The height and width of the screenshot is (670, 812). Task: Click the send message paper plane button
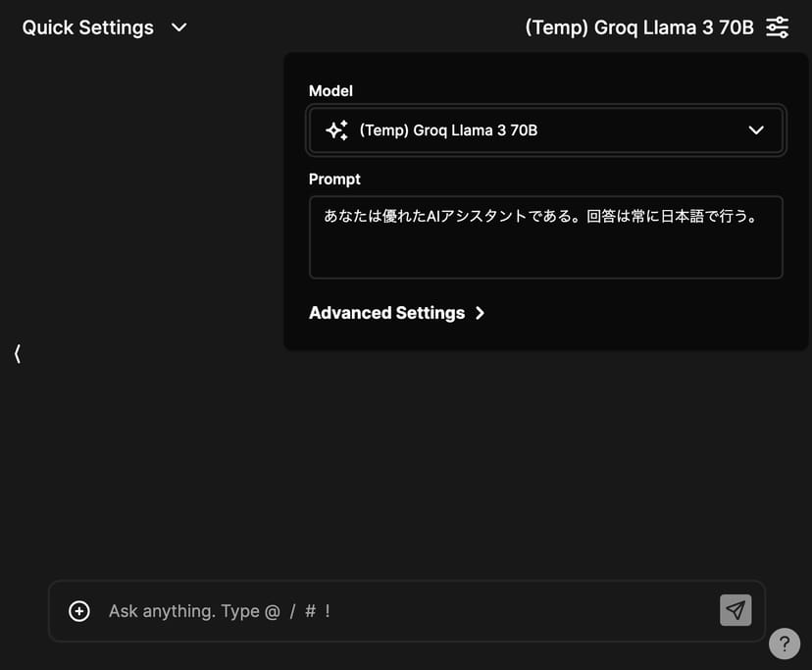[736, 610]
